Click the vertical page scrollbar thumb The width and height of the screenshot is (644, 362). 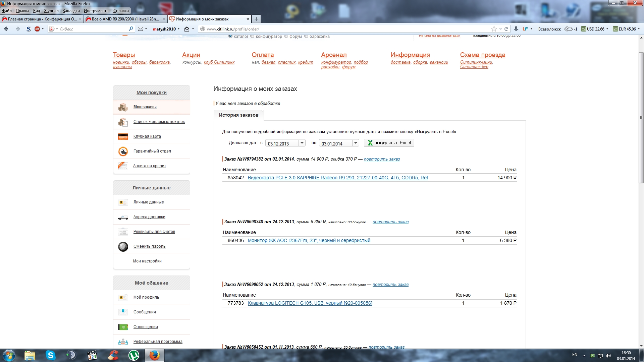(641, 117)
